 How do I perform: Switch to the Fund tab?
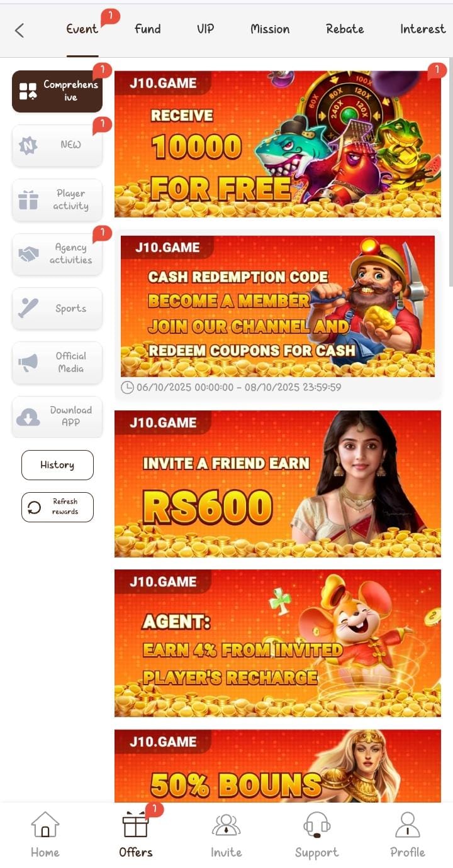pyautogui.click(x=148, y=29)
